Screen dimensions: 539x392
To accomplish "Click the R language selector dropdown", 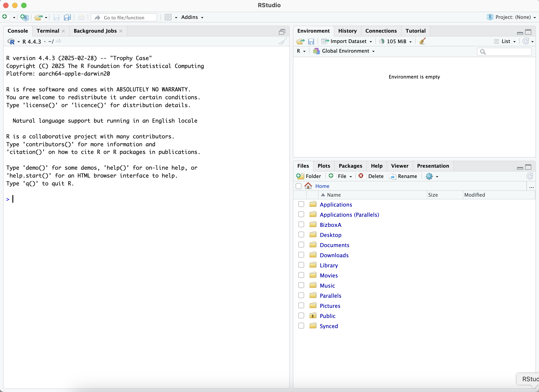I will [x=301, y=51].
